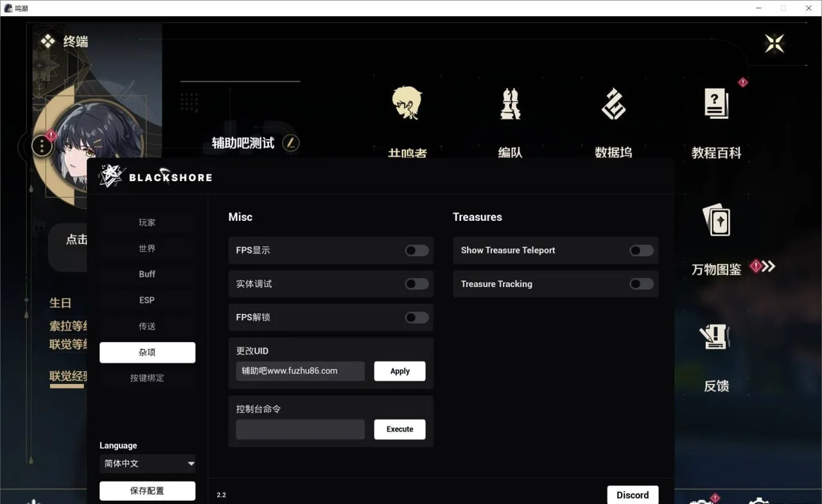Close the terminal with the X star icon
822x504 pixels.
pyautogui.click(x=774, y=43)
